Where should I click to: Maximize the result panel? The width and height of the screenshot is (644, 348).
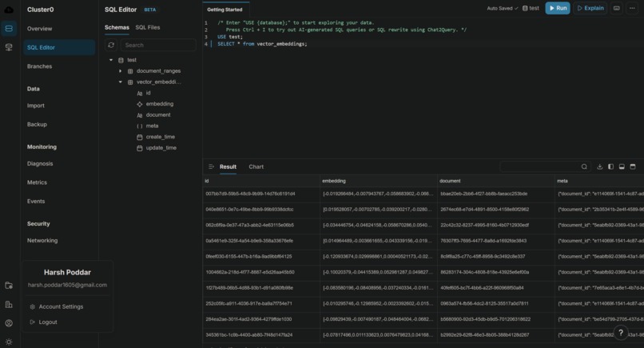633,166
